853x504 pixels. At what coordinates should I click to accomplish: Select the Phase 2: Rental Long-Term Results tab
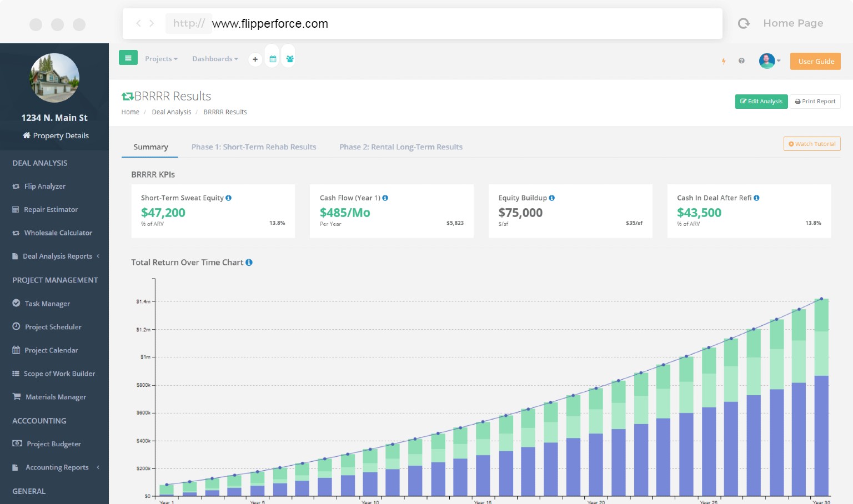click(x=400, y=147)
